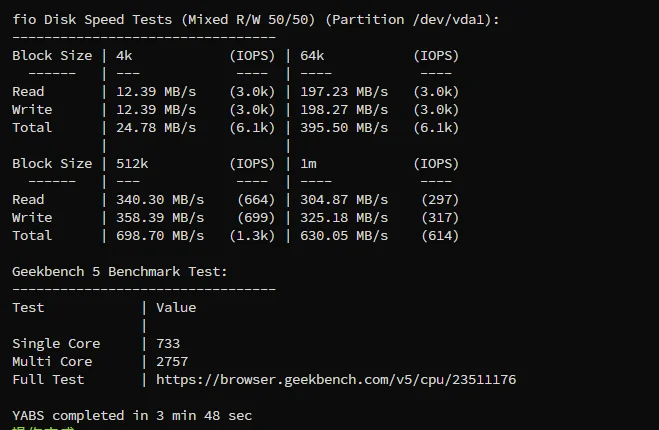Click the 1m Read speed 304.87 MB/s
The height and width of the screenshot is (430, 659).
click(x=344, y=200)
